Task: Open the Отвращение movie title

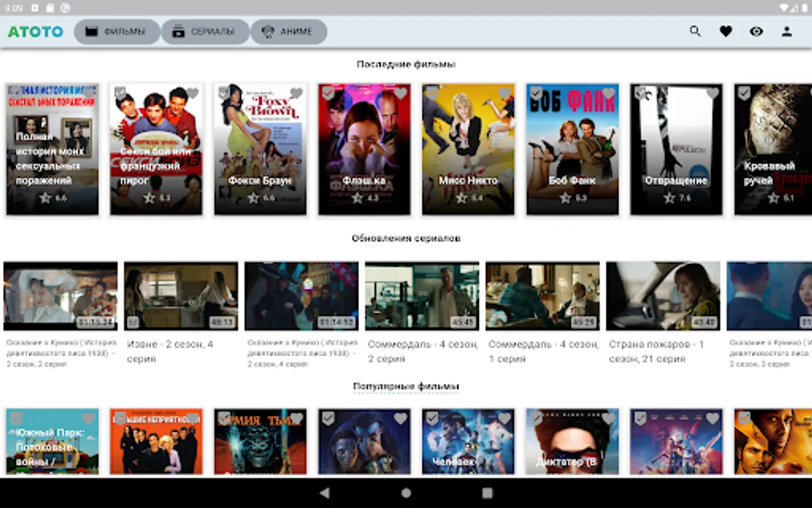Action: coord(676,181)
